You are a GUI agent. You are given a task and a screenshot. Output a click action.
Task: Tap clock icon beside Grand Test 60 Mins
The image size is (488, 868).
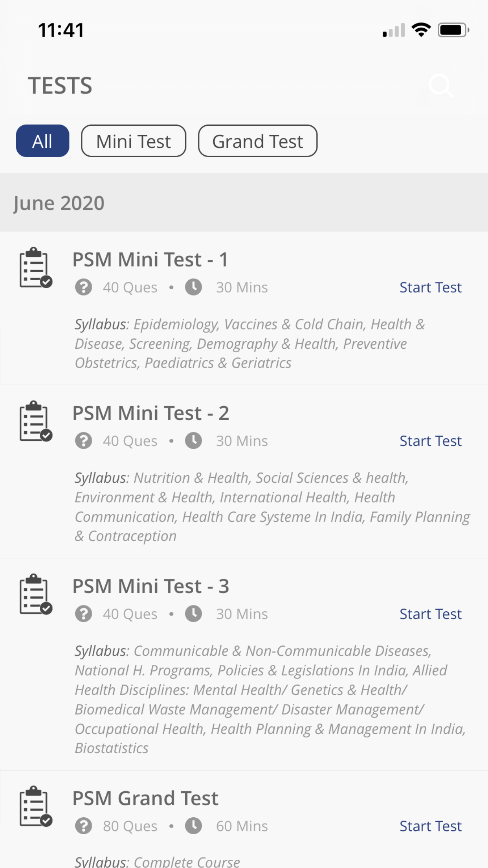tap(193, 826)
